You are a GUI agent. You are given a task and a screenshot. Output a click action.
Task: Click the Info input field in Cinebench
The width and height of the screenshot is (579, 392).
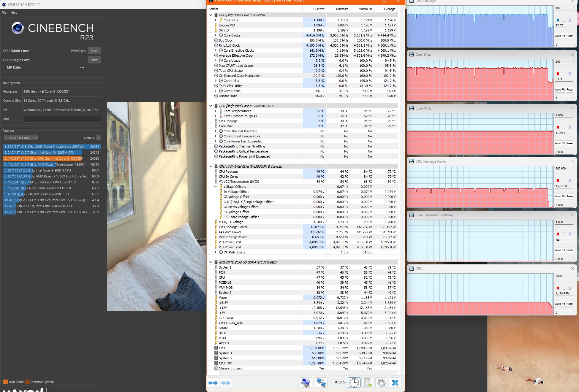pyautogui.click(x=62, y=119)
